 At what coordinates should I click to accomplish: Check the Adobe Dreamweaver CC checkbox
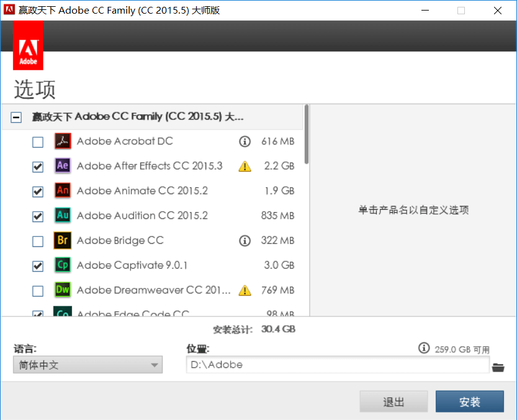coord(38,291)
